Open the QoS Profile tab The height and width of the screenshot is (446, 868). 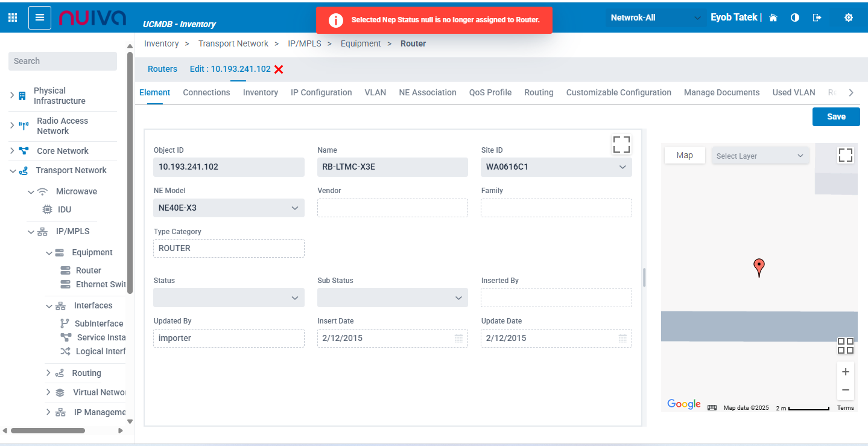[490, 92]
